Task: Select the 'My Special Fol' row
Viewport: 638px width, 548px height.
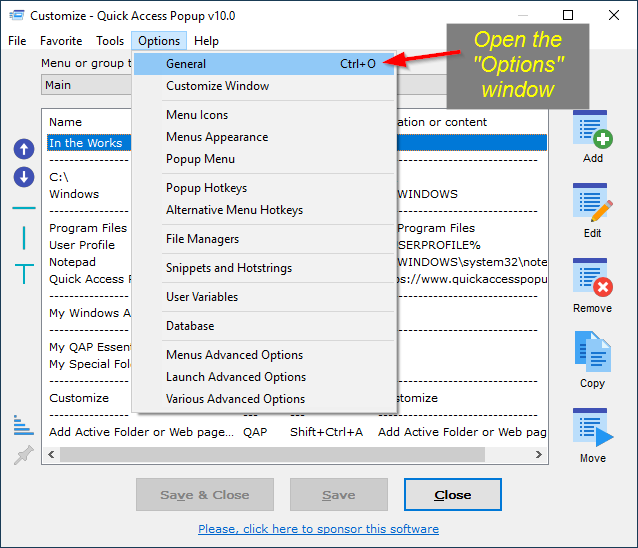Action: point(89,364)
